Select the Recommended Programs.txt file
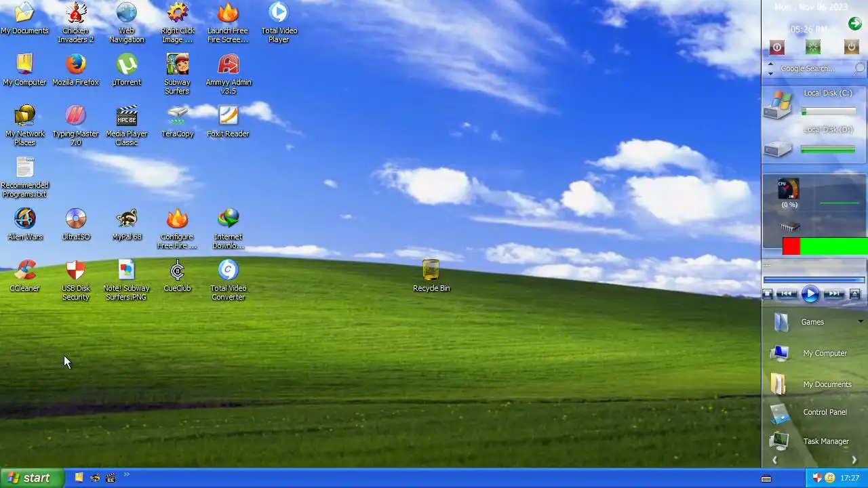This screenshot has height=488, width=868. (x=24, y=177)
